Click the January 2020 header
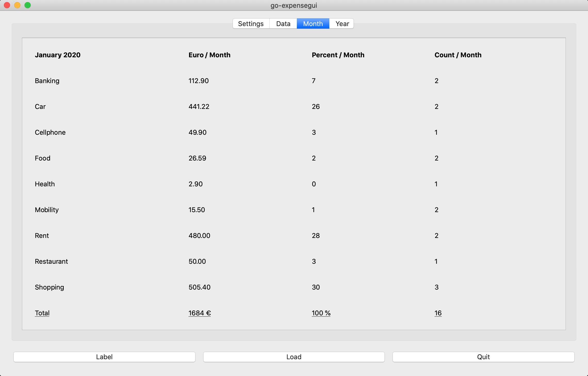The height and width of the screenshot is (376, 588). (x=58, y=55)
